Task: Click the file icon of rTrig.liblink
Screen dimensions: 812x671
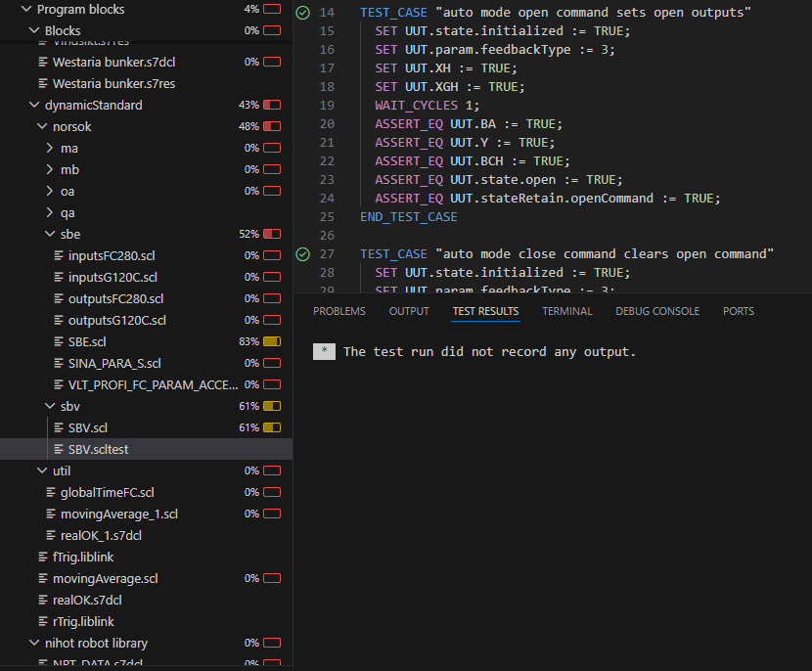Action: coord(43,622)
